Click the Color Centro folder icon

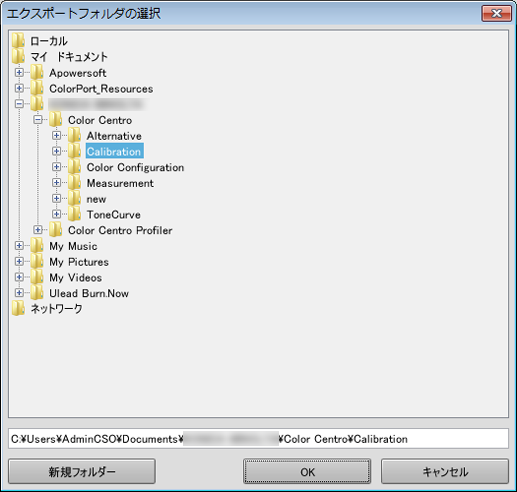tap(56, 120)
